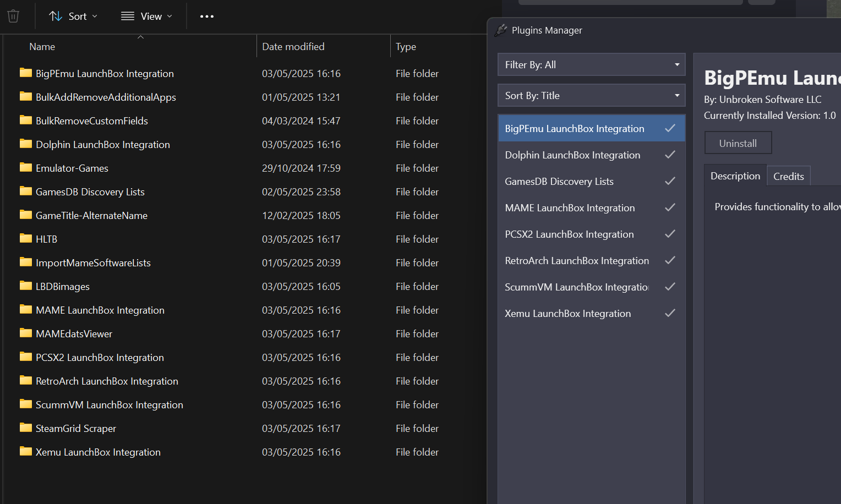Select the Emulator-Games folder name
The height and width of the screenshot is (504, 841).
tap(72, 168)
